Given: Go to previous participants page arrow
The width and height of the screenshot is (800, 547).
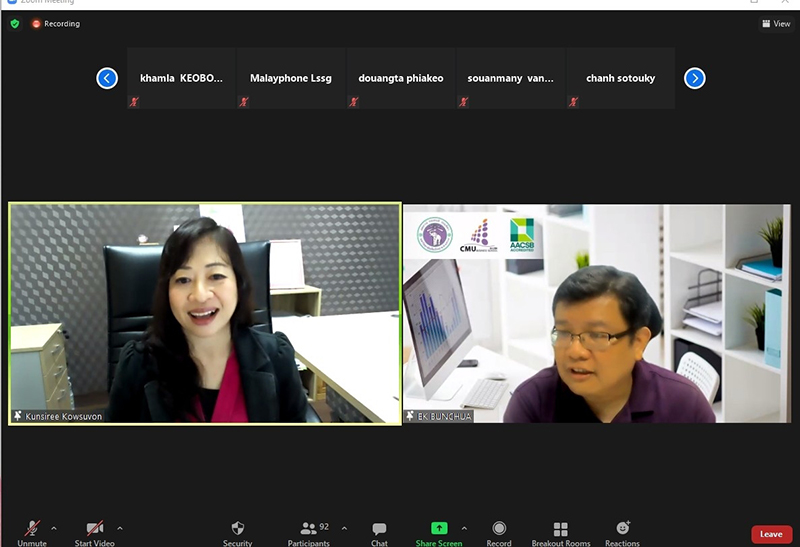Looking at the screenshot, I should [107, 78].
